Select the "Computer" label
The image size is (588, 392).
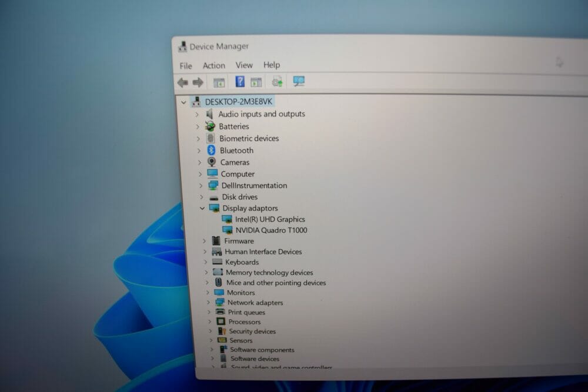(238, 174)
